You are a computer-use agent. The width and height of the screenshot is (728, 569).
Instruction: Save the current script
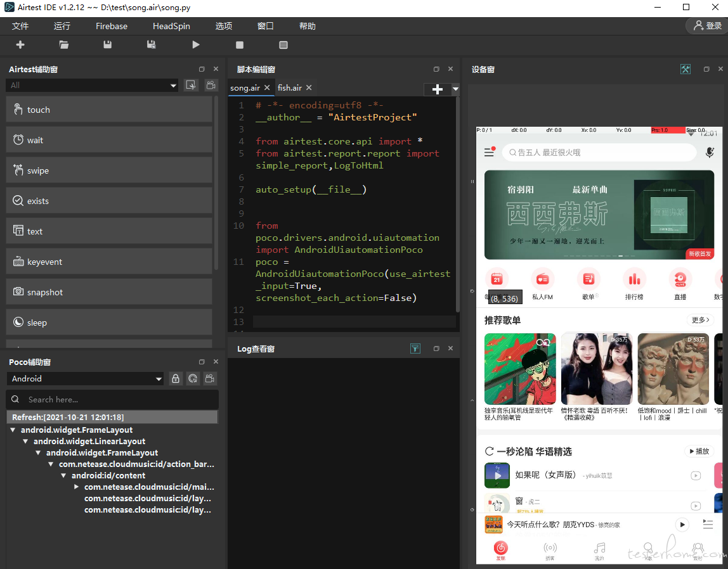pos(107,44)
